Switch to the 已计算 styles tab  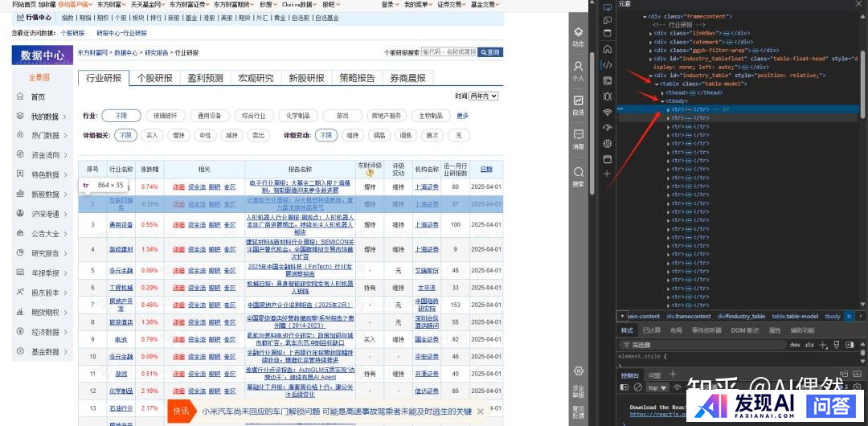651,330
